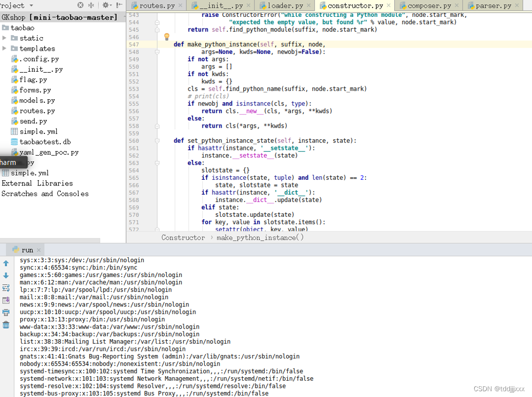Toggle soft-wrap in run console
Image resolution: width=532 pixels, height=397 pixels.
(x=6, y=288)
